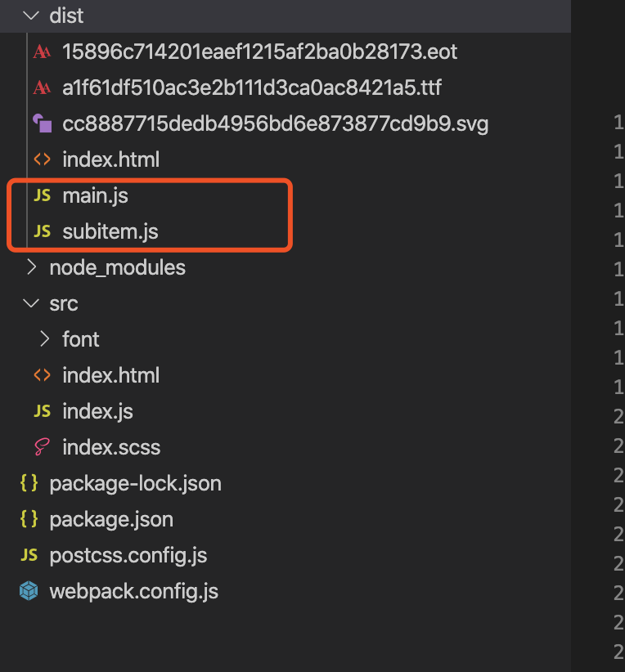
Task: Click the JS icon next to subitem.js
Action: 42,232
